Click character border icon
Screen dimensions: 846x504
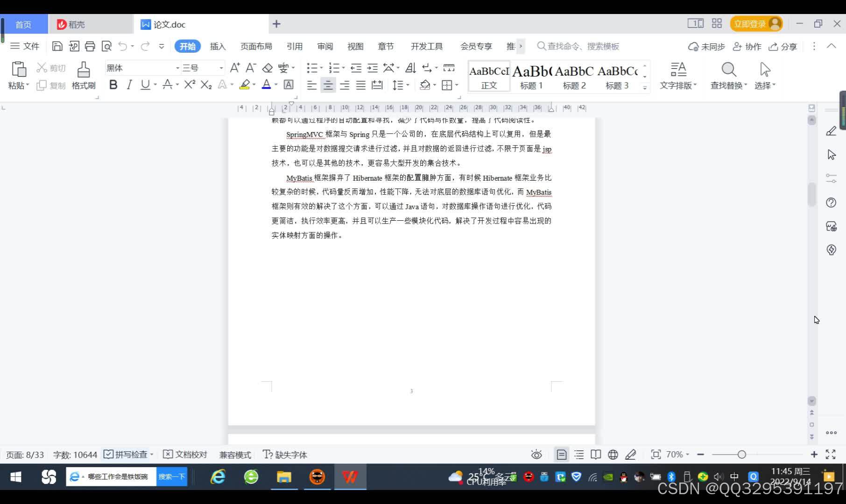289,84
